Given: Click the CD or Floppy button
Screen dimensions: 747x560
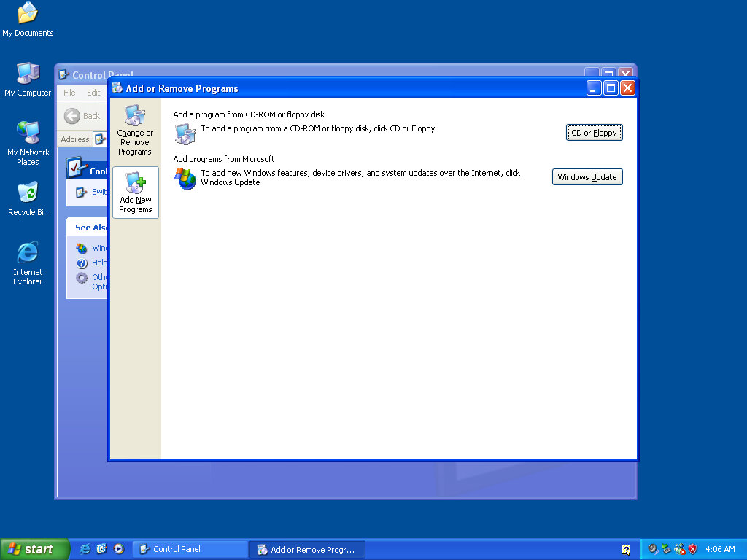Looking at the screenshot, I should point(594,133).
